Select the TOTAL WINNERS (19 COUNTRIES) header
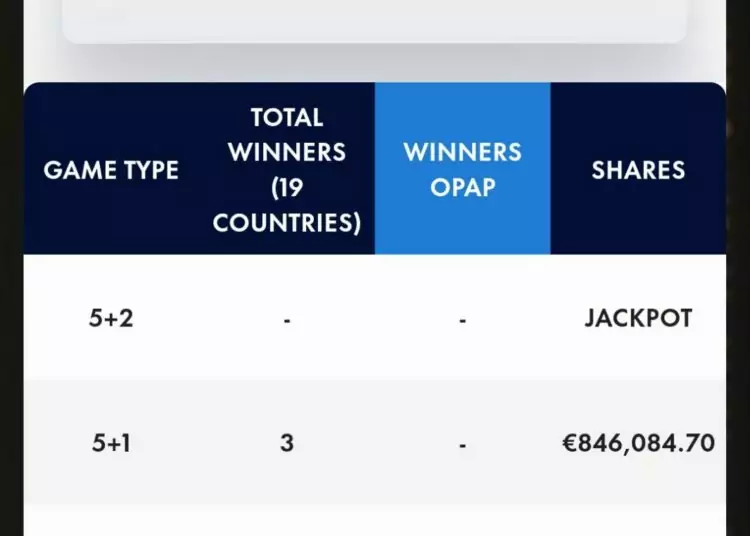 coord(287,170)
